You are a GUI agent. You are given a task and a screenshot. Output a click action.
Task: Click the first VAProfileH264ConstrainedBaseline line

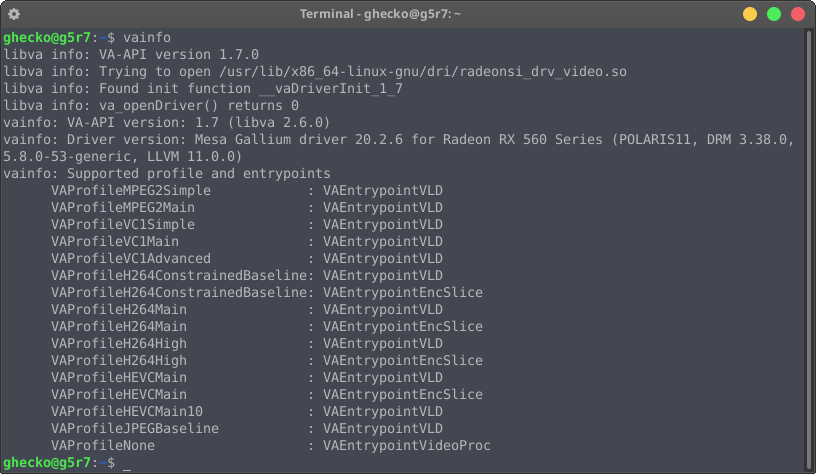[x=247, y=276]
